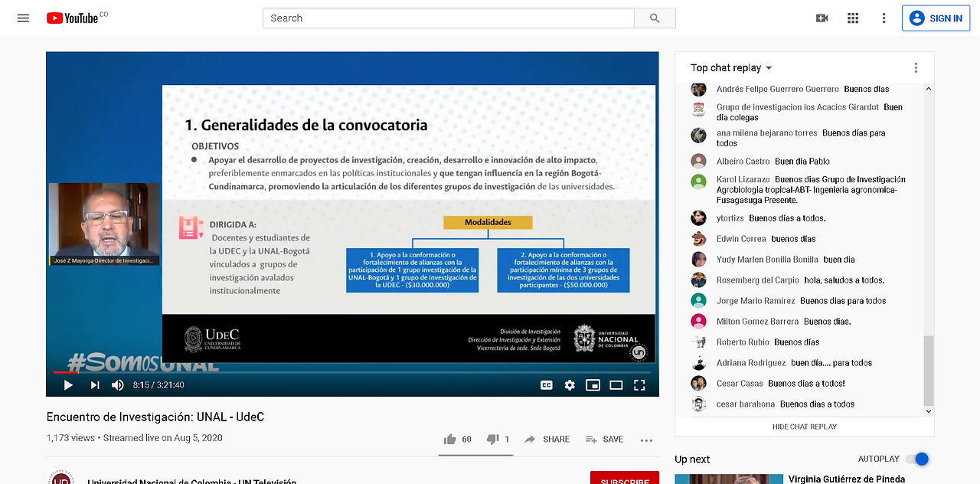Image resolution: width=980 pixels, height=484 pixels.
Task: Toggle the AUTOPLAY switch
Action: point(917,459)
